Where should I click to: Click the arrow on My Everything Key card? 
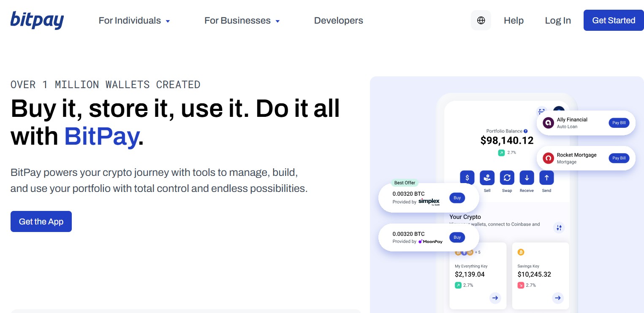pyautogui.click(x=495, y=298)
